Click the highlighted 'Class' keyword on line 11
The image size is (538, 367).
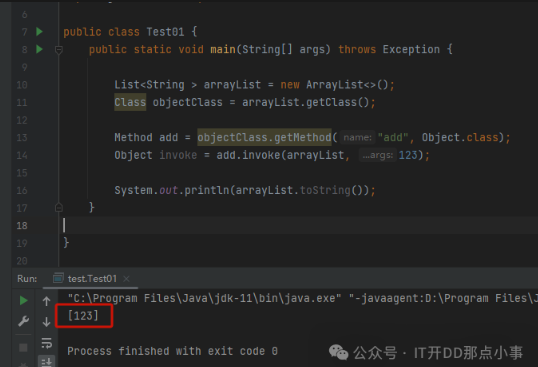tap(130, 102)
